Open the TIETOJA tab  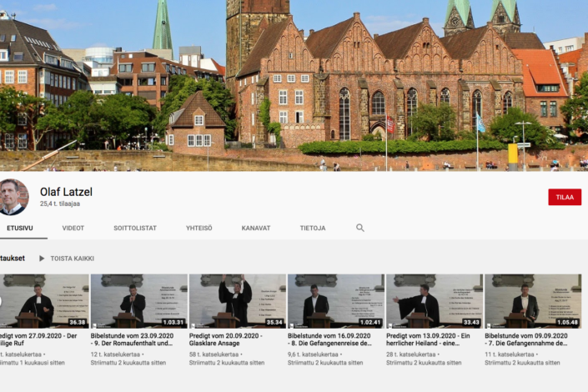(313, 228)
